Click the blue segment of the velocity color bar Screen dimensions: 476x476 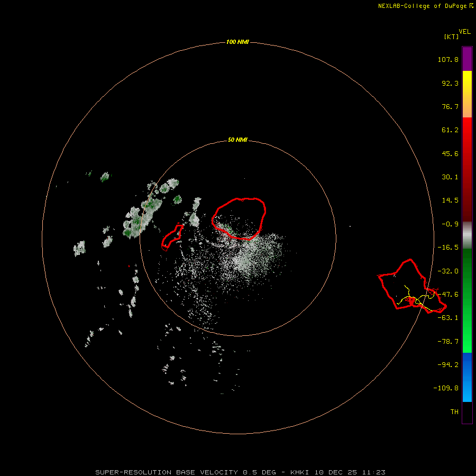pos(467,377)
